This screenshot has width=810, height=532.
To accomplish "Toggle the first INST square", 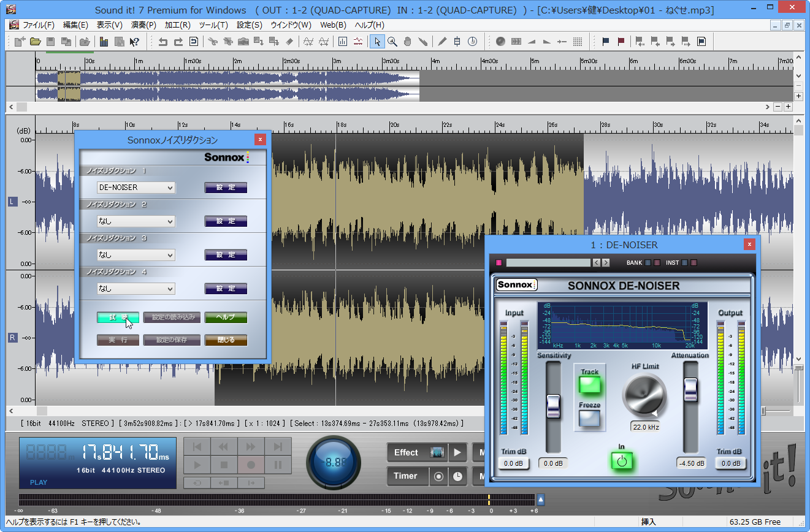I will click(684, 263).
